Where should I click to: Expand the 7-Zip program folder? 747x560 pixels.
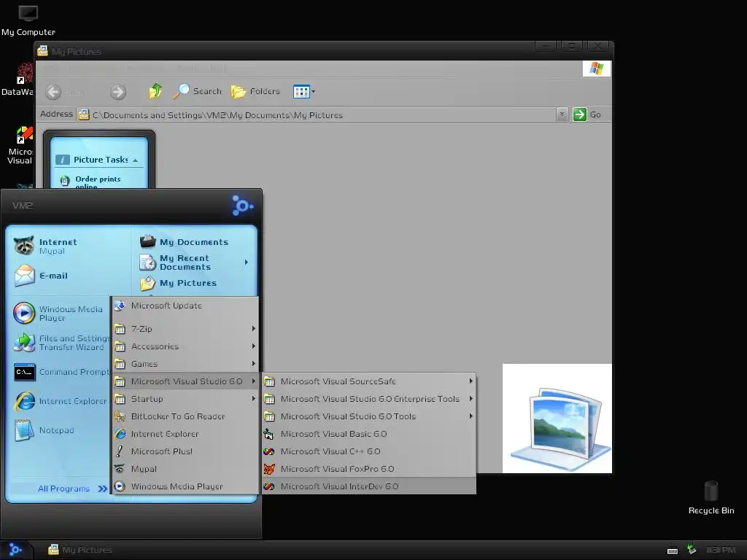(x=185, y=329)
